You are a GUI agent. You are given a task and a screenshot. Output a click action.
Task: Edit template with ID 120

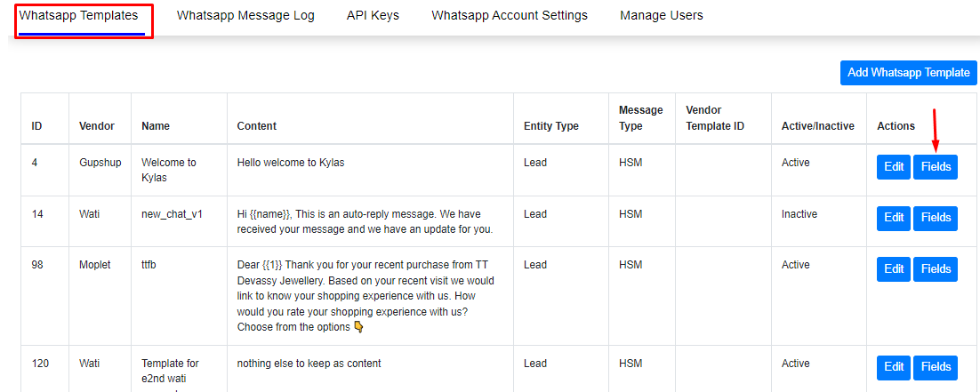(x=894, y=368)
